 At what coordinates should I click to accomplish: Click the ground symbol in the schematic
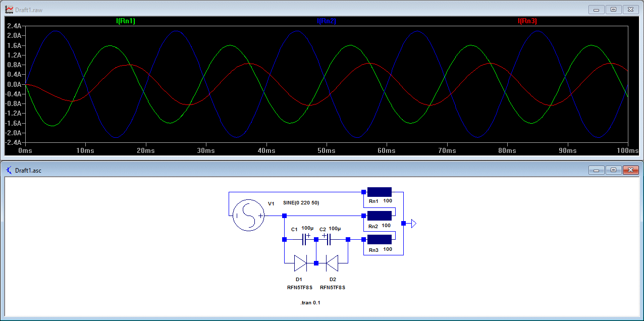[x=413, y=223]
